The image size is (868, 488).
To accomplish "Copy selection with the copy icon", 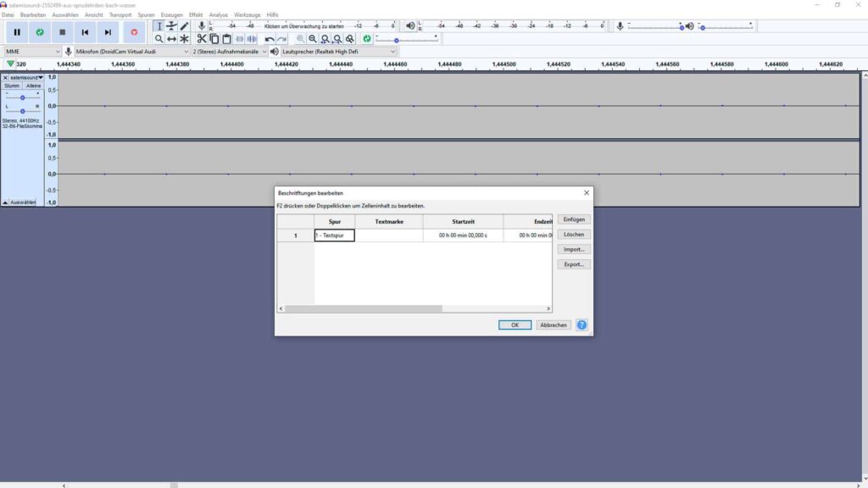I will 214,39.
